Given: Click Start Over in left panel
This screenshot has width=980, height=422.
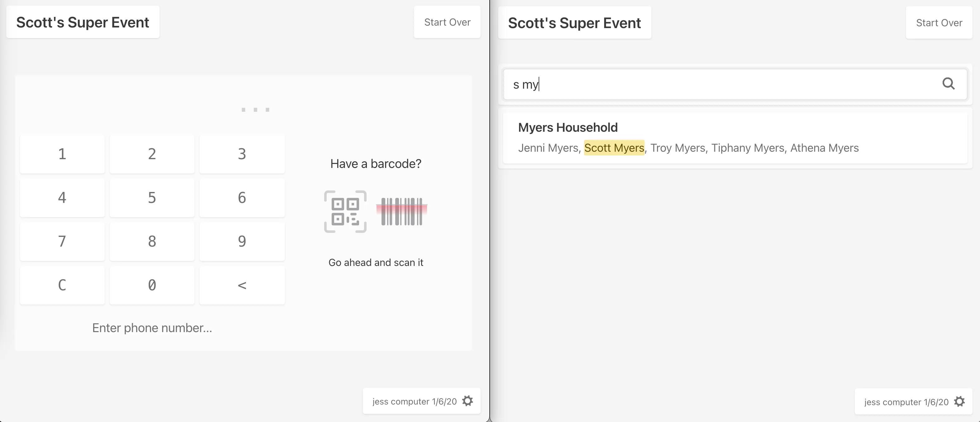Looking at the screenshot, I should (x=447, y=22).
